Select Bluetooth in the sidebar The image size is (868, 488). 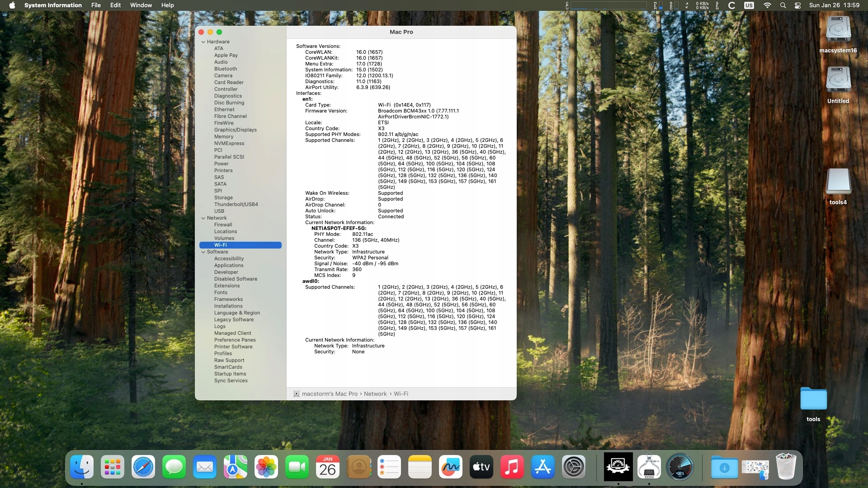[225, 69]
